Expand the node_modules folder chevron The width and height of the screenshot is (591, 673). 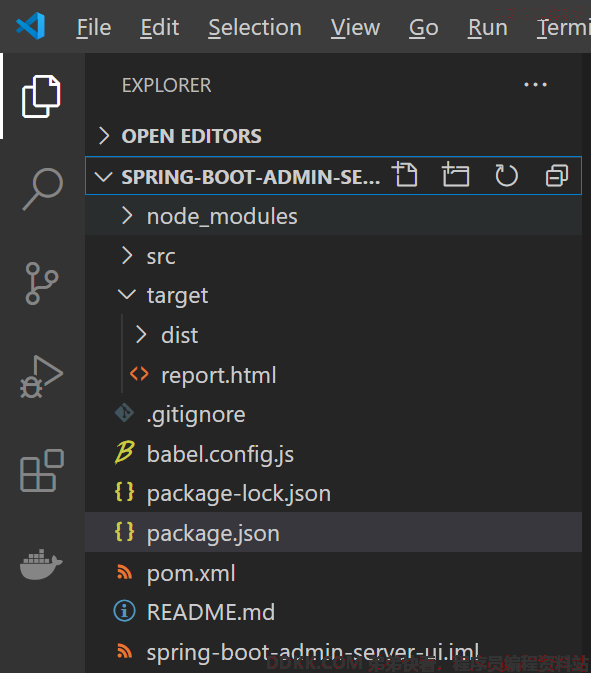(127, 215)
